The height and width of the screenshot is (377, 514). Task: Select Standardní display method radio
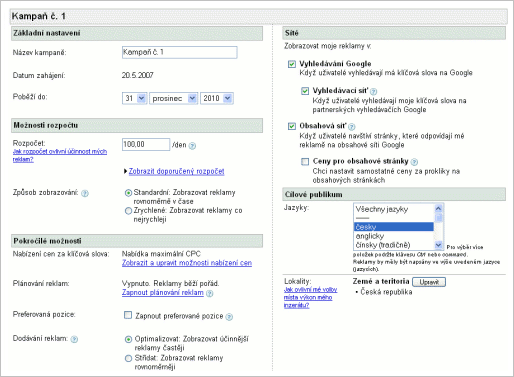[128, 193]
